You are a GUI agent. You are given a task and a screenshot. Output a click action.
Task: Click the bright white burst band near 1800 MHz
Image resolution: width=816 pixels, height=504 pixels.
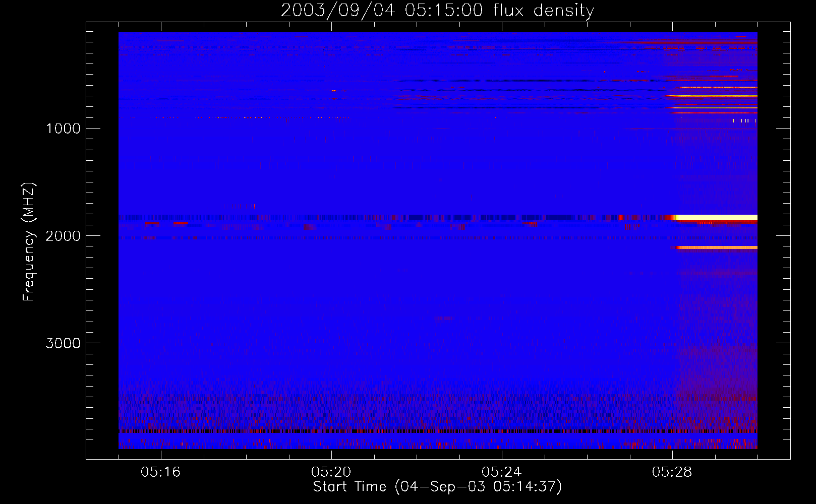coord(716,218)
